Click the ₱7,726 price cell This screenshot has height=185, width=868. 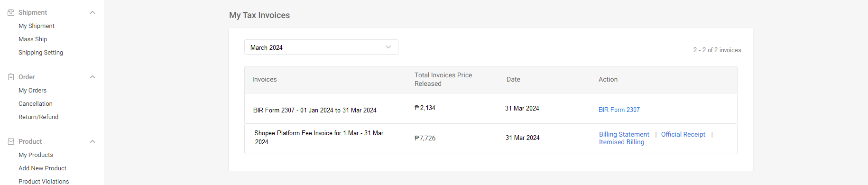pos(425,138)
